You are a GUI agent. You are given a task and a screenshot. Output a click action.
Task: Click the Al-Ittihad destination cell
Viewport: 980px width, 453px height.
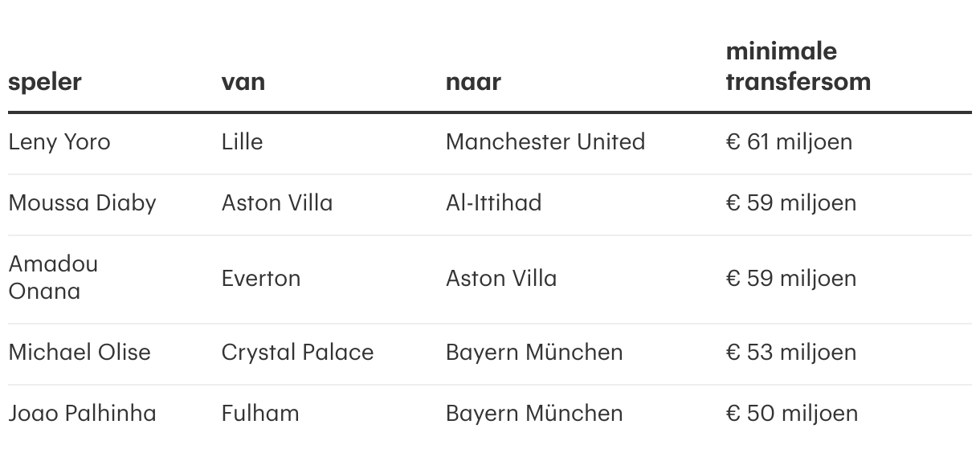493,203
